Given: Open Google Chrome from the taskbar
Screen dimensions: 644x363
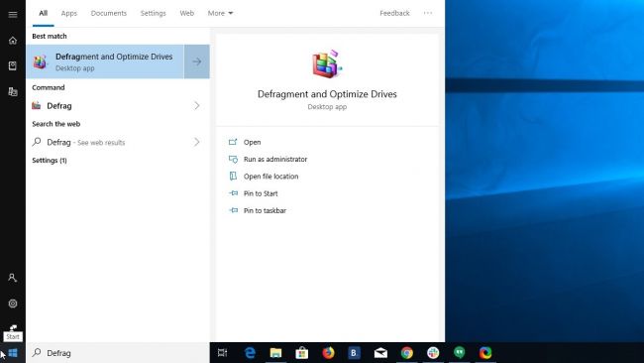Looking at the screenshot, I should pos(407,353).
